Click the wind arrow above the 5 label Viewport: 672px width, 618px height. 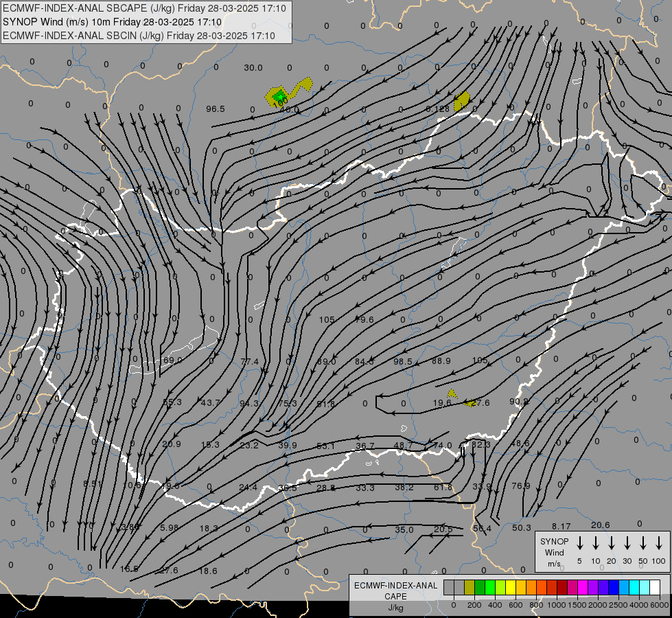tap(580, 543)
